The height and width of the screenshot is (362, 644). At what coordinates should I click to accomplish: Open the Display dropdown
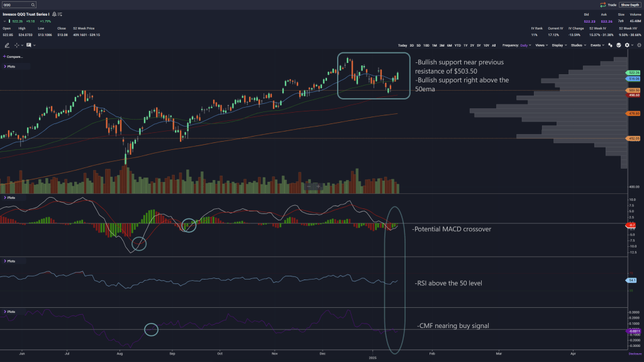click(559, 45)
